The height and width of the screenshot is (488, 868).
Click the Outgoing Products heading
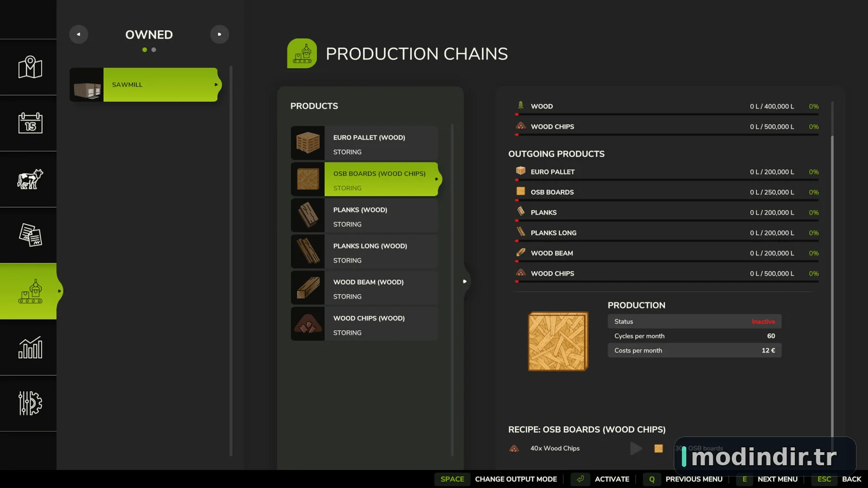click(556, 154)
